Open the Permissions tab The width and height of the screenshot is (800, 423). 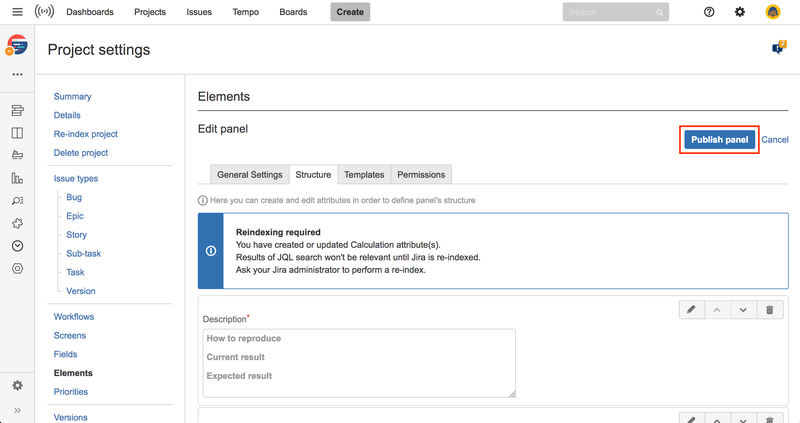(x=421, y=175)
